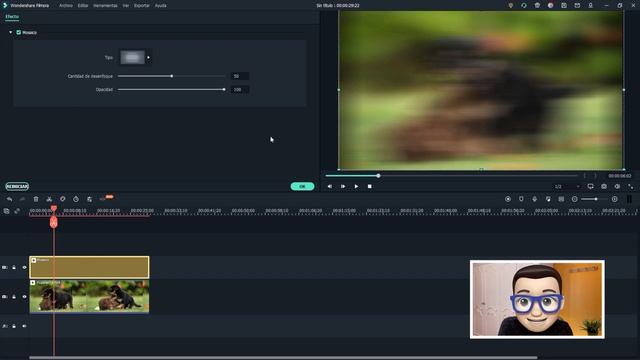
Task: Play the preview video
Action: click(x=356, y=187)
